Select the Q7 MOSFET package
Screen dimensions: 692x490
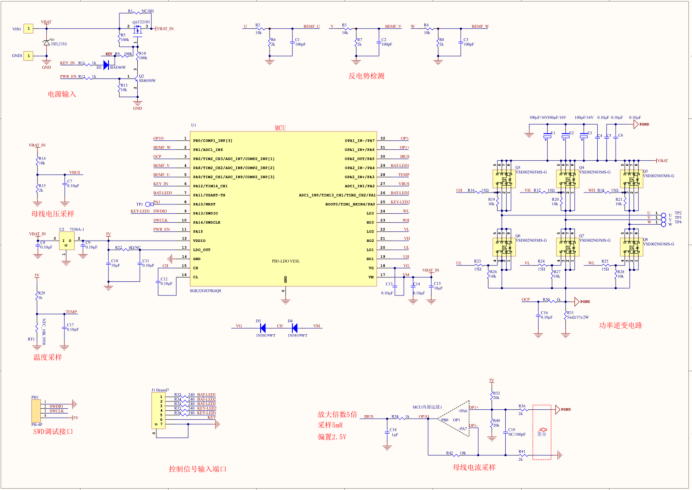point(567,247)
